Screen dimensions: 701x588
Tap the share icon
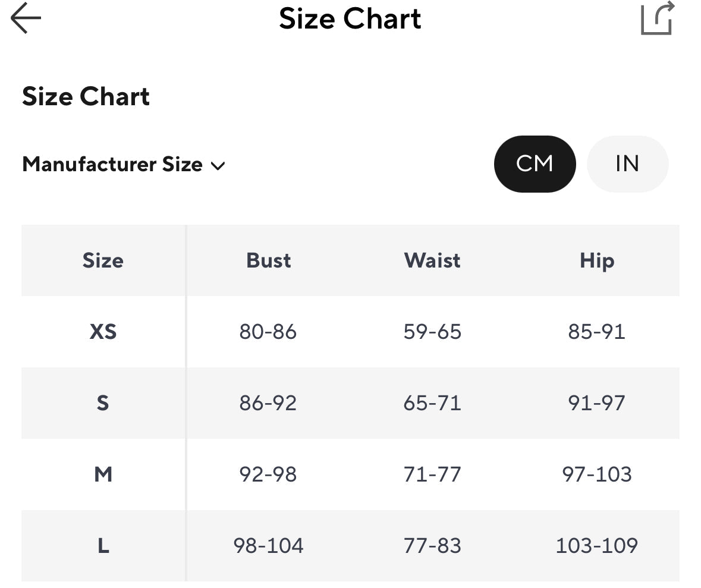click(658, 18)
